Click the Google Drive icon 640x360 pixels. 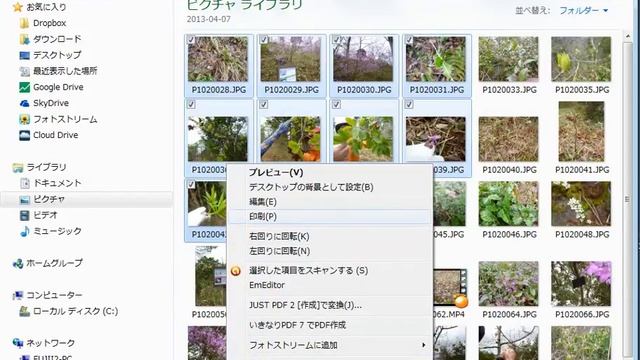24,87
